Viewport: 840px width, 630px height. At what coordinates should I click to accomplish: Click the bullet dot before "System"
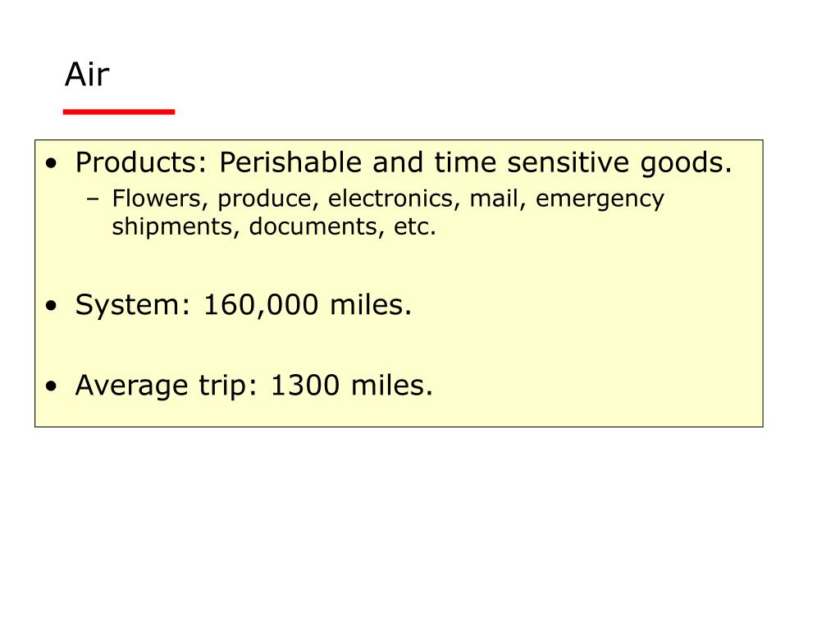[x=52, y=306]
